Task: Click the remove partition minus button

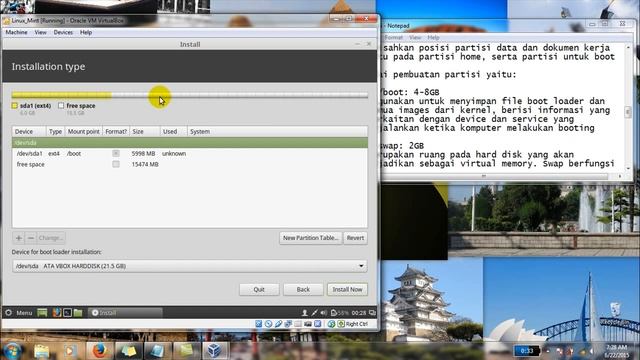Action: (31, 238)
